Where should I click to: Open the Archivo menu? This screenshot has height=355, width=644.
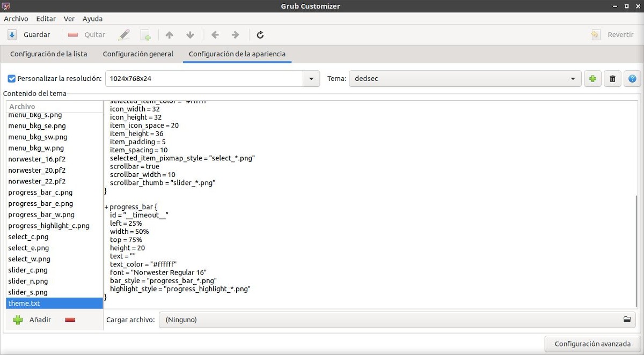(x=16, y=18)
